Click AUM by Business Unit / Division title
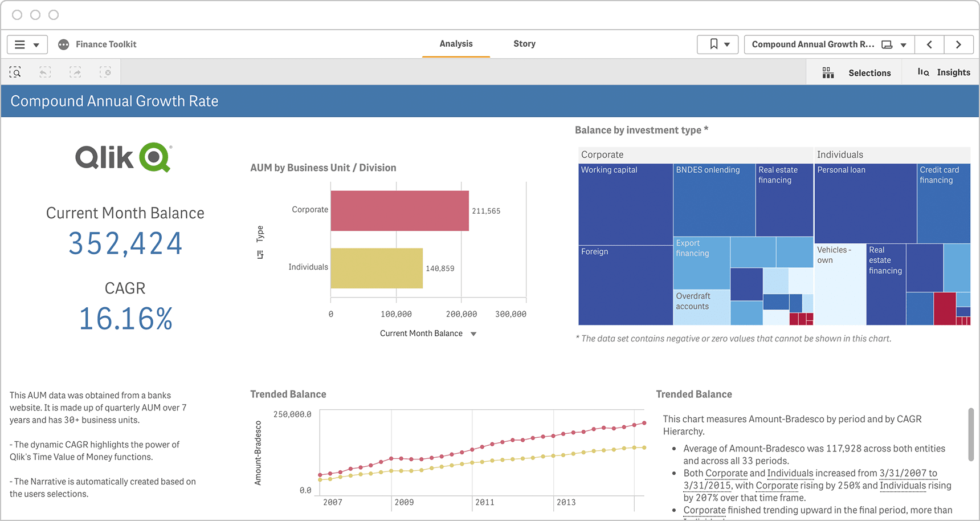Image resolution: width=980 pixels, height=521 pixels. pos(323,168)
